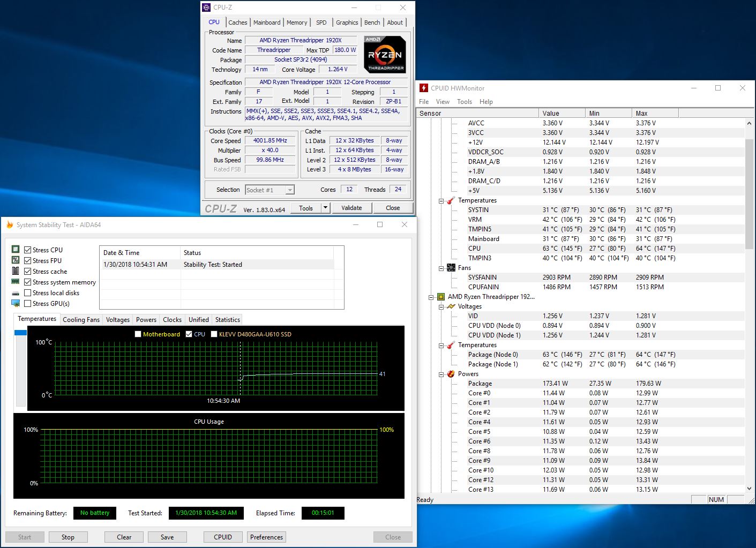Toggle the Motherboard graph checkbox
This screenshot has width=756, height=548.
pos(138,334)
